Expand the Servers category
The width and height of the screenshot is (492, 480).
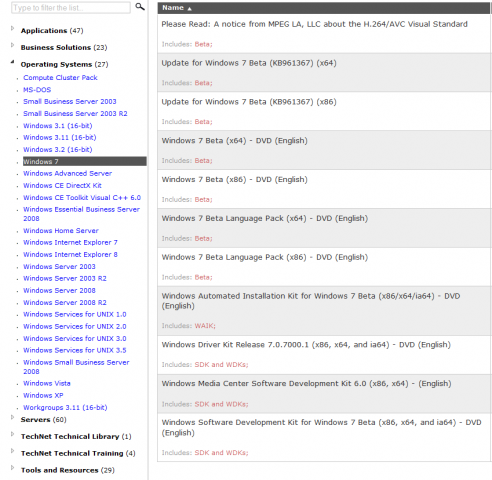13,417
